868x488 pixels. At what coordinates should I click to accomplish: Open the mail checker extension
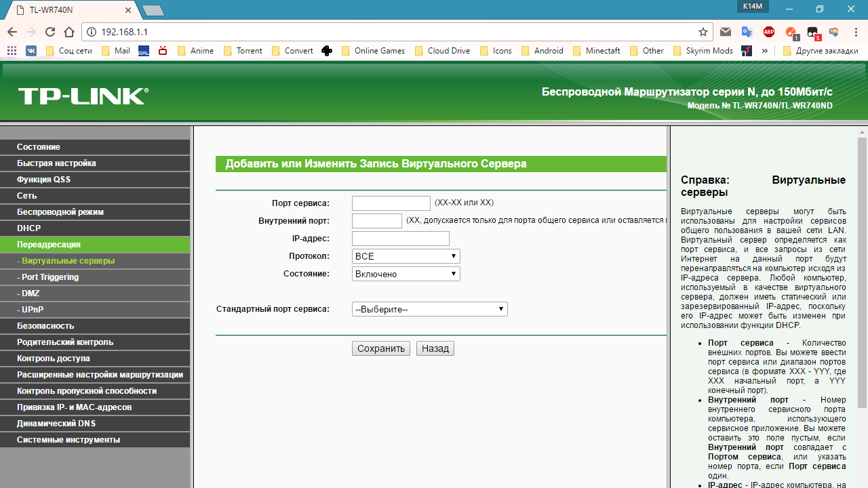tap(726, 32)
